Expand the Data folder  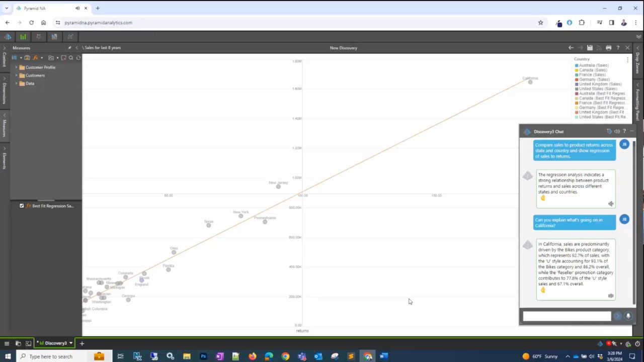16,83
